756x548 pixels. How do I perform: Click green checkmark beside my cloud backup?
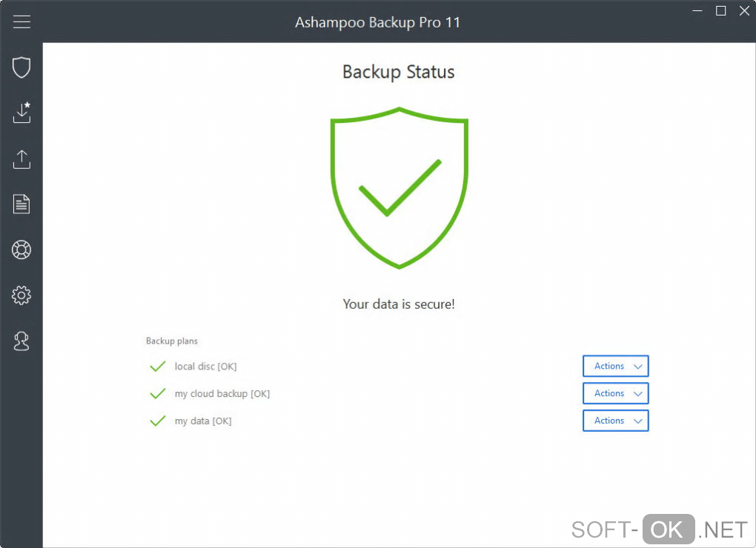click(x=157, y=393)
